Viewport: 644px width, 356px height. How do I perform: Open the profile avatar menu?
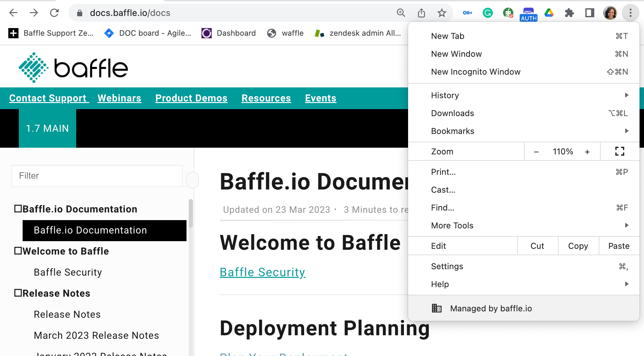point(610,13)
